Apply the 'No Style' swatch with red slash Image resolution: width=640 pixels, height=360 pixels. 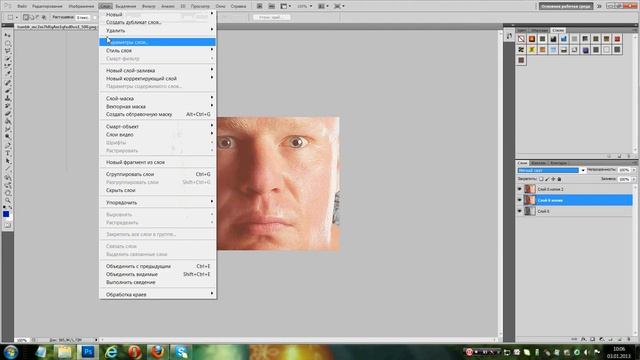[521, 39]
